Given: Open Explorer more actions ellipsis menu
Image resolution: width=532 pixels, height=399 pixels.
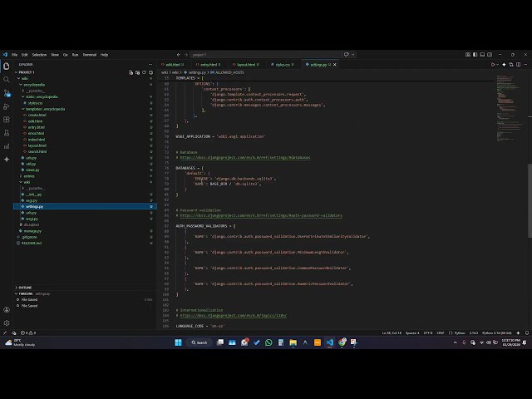Looking at the screenshot, I should point(150,65).
